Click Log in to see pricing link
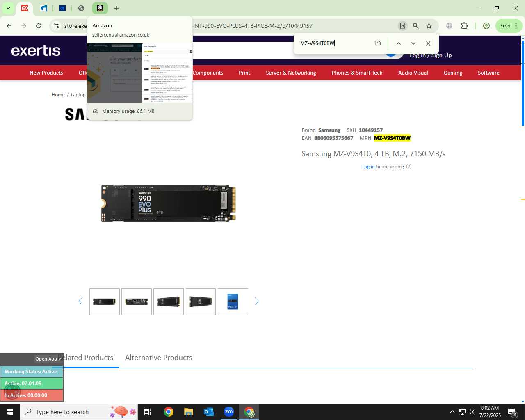The height and width of the screenshot is (420, 525). tap(368, 167)
